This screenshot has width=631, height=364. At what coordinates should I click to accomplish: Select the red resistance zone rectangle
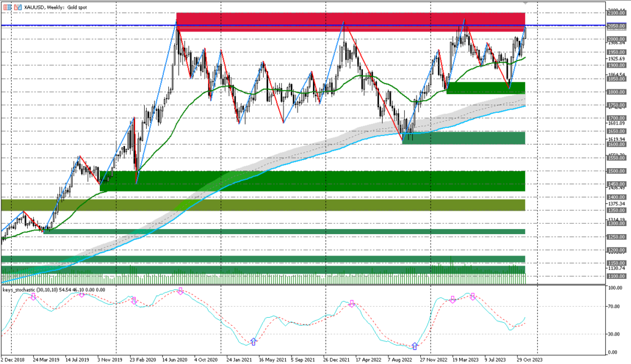click(350, 22)
